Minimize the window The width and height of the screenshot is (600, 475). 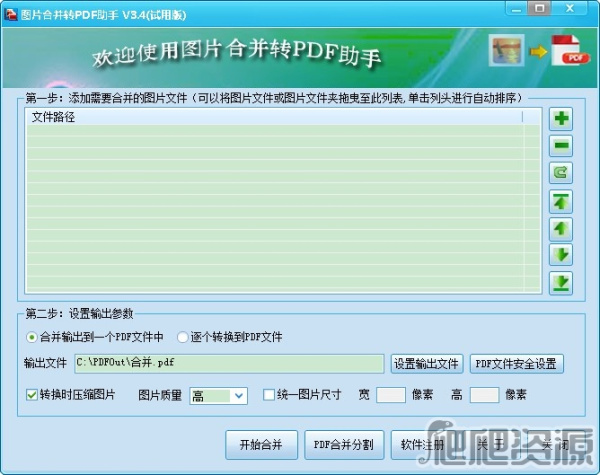(517, 8)
